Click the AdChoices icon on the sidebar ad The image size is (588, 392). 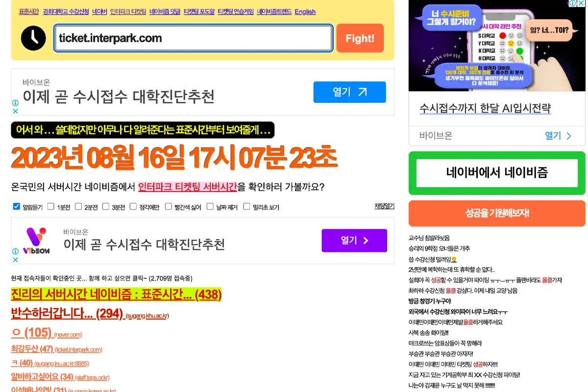572,3
